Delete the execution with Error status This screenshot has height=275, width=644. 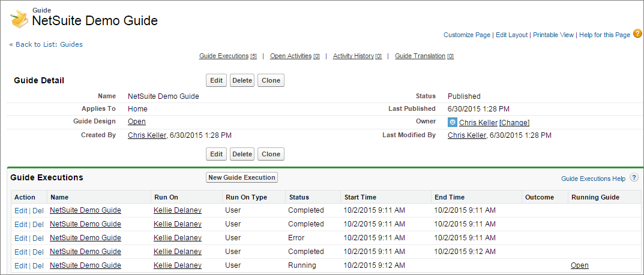(x=38, y=238)
